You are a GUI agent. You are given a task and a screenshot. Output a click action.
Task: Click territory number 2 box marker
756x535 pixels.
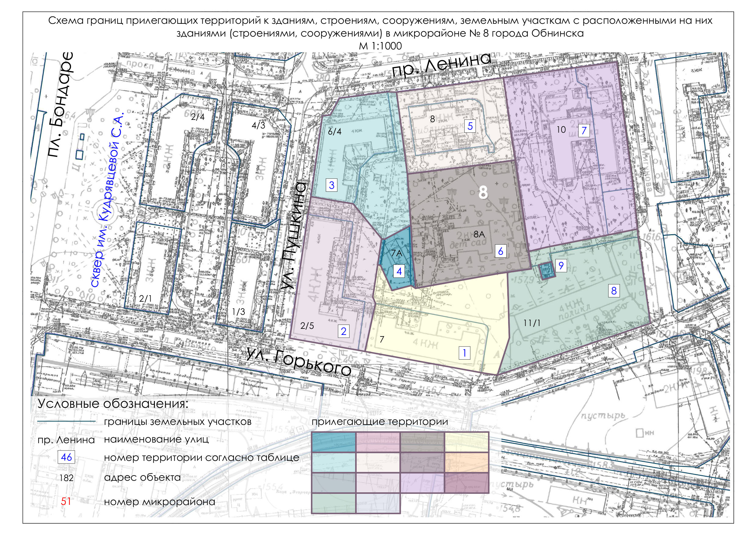344,331
